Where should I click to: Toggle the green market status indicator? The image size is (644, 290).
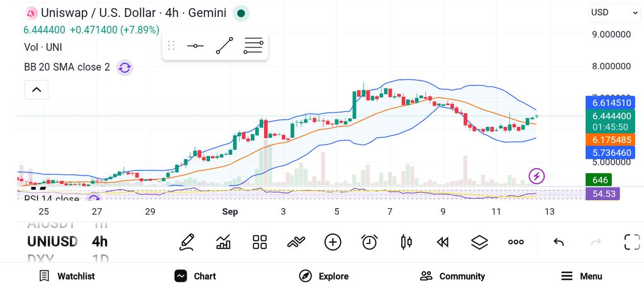241,13
